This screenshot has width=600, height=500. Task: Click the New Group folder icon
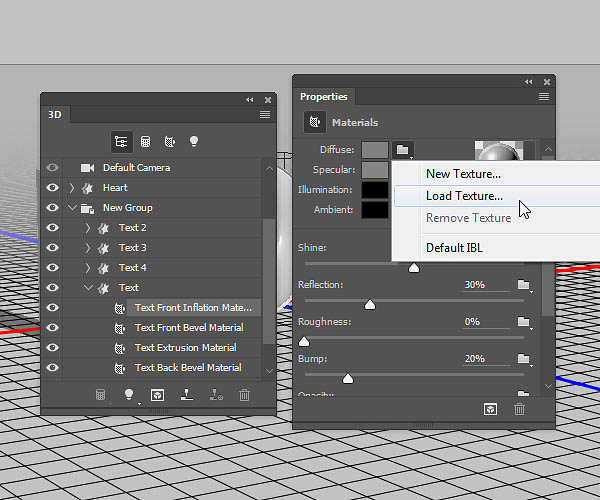point(87,208)
